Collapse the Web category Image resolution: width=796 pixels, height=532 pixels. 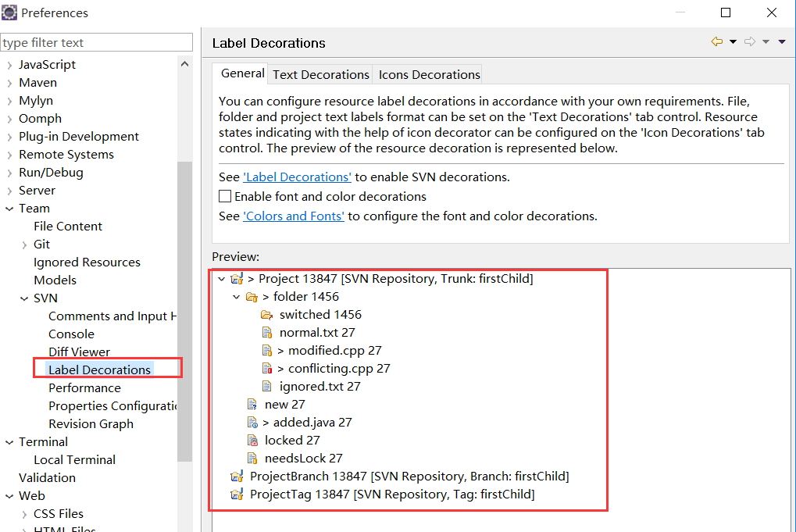(x=9, y=496)
